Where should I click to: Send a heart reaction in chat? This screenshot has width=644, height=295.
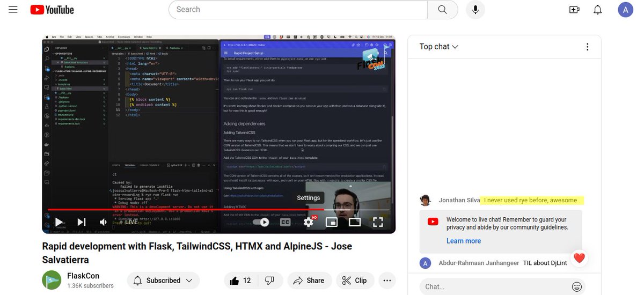pyautogui.click(x=579, y=258)
